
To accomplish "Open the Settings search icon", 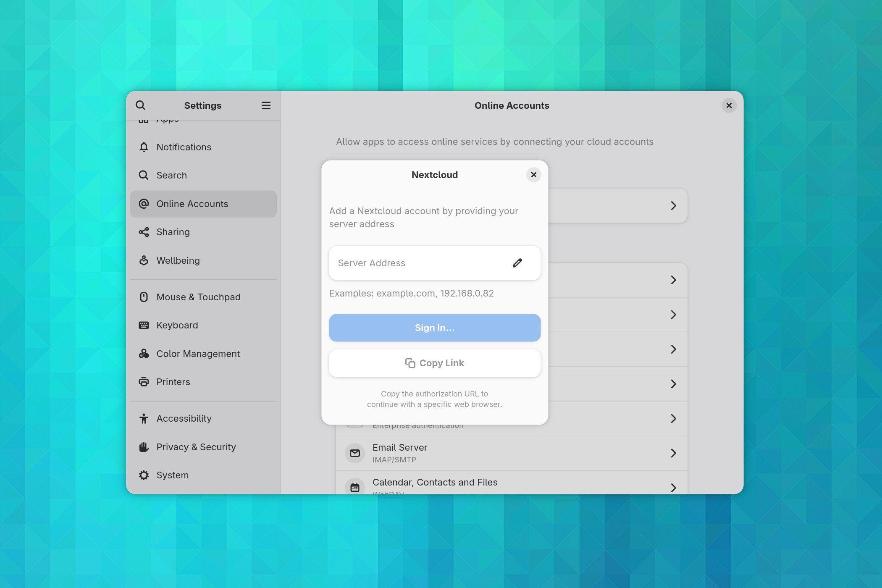I will point(140,105).
